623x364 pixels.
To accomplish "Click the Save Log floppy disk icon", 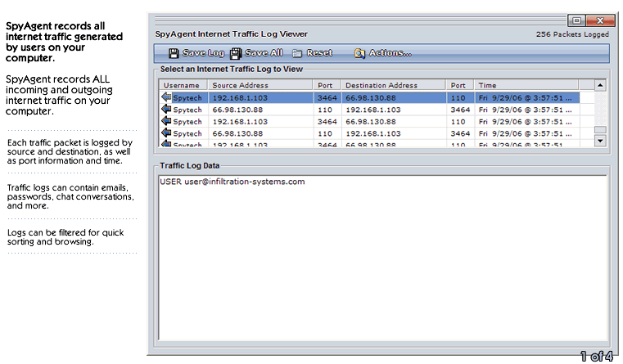I will tap(174, 53).
